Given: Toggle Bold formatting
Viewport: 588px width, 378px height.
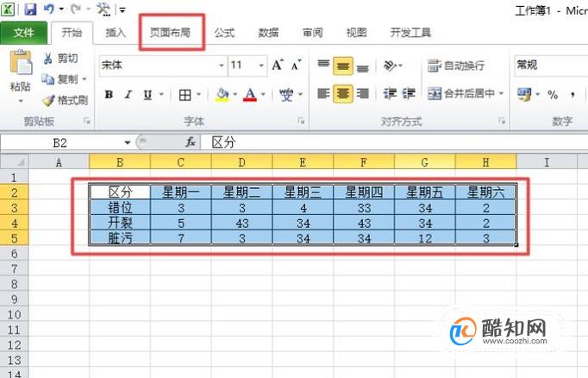Looking at the screenshot, I should click(x=109, y=94).
